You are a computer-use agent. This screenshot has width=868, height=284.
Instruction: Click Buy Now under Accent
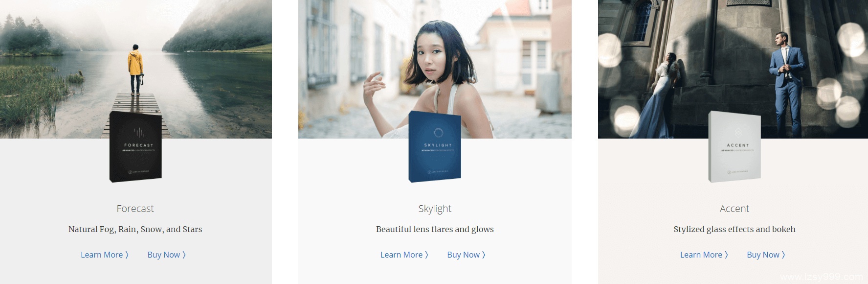pyautogui.click(x=766, y=255)
